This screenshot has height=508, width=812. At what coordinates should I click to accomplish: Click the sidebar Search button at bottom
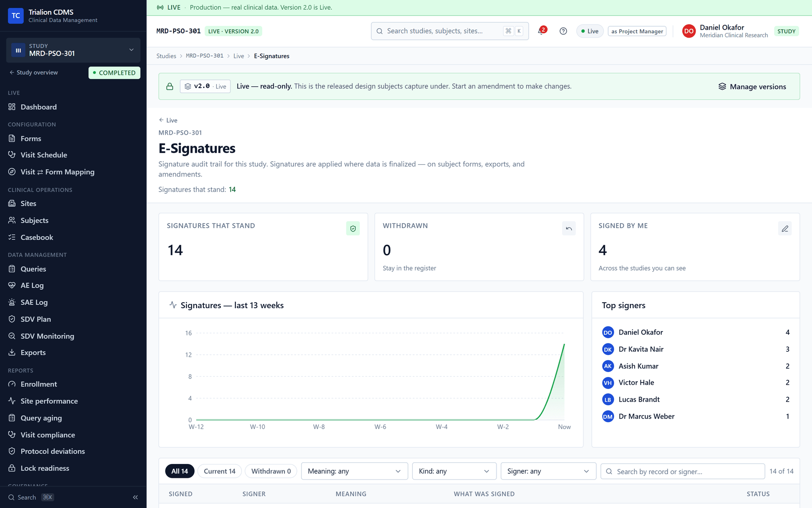pos(31,497)
